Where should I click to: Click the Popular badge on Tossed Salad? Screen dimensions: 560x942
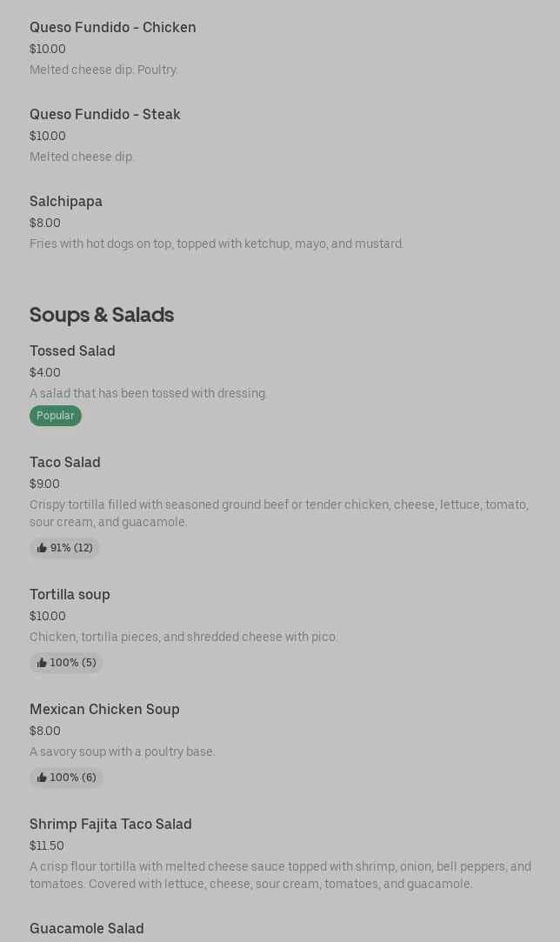56,416
